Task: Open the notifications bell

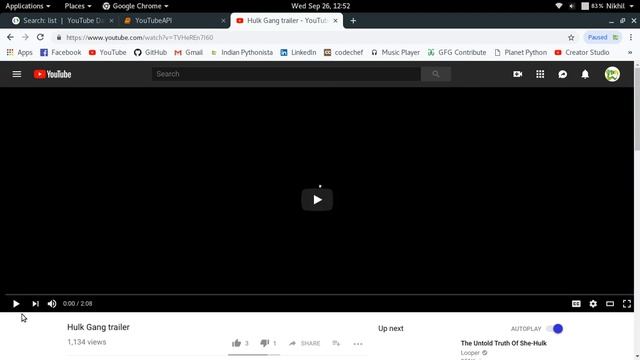Action: (585, 74)
